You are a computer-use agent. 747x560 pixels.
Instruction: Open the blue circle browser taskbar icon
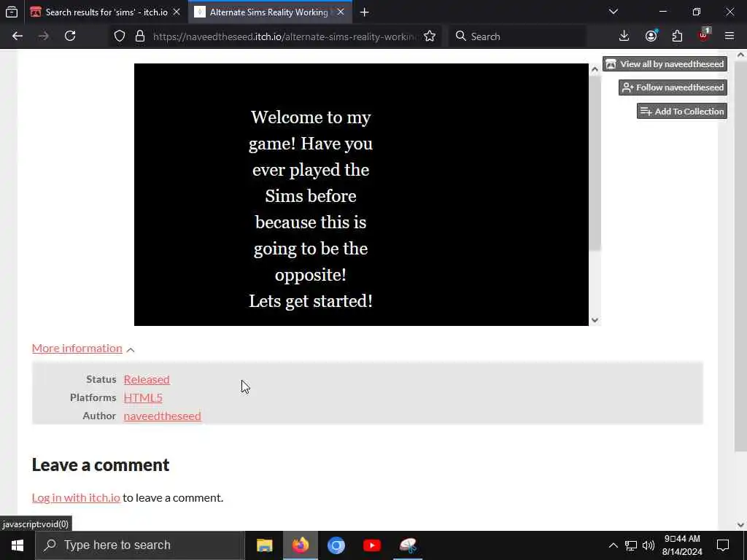click(x=336, y=545)
